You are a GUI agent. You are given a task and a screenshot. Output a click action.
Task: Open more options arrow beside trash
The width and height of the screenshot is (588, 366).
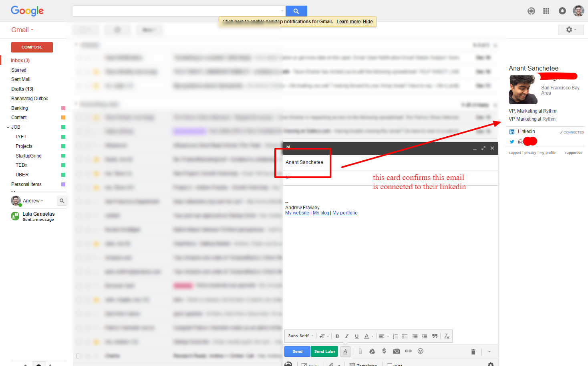click(x=489, y=352)
